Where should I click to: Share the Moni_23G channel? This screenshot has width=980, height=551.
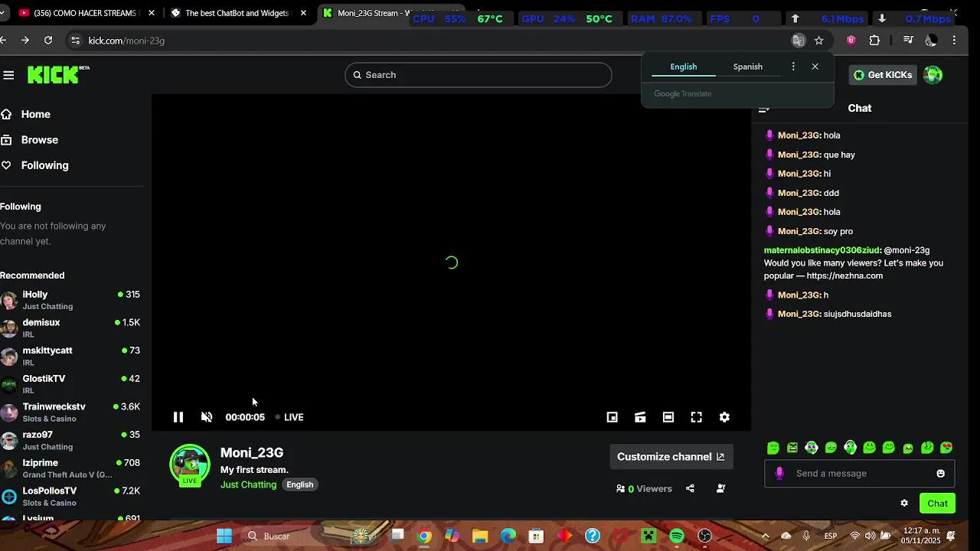690,488
